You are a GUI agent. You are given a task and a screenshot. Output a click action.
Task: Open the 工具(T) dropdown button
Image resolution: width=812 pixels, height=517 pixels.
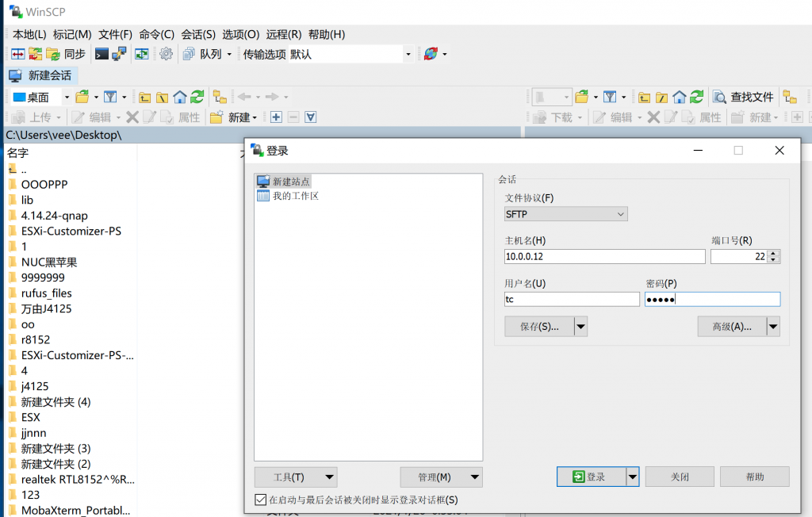coord(296,477)
